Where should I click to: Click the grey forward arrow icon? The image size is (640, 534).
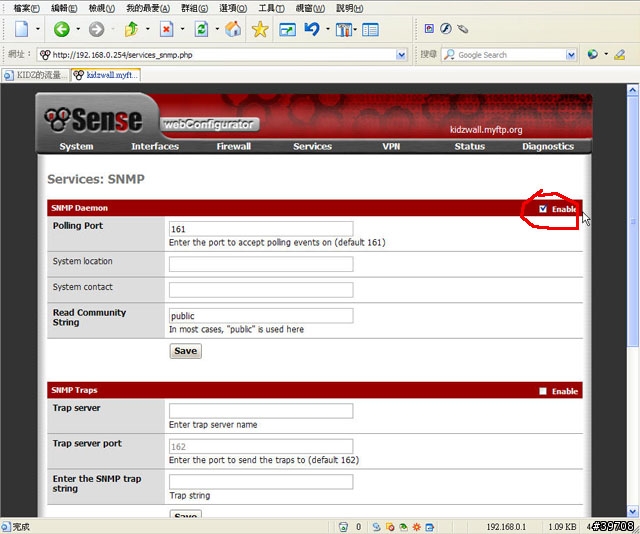point(96,29)
